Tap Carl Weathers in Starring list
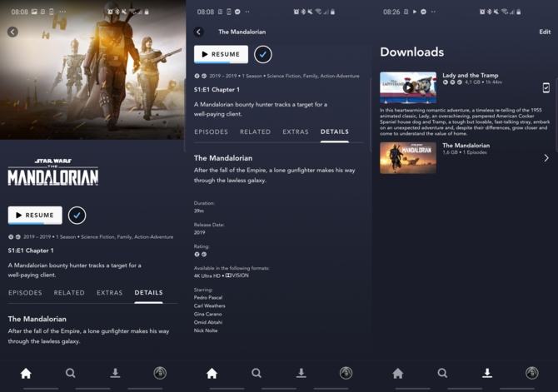 210,306
